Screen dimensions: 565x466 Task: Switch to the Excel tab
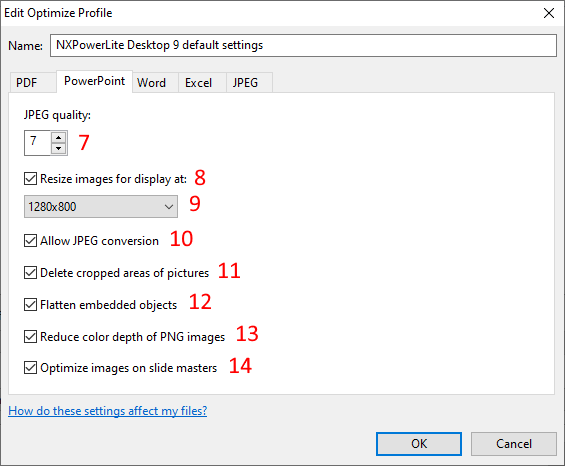(x=203, y=83)
